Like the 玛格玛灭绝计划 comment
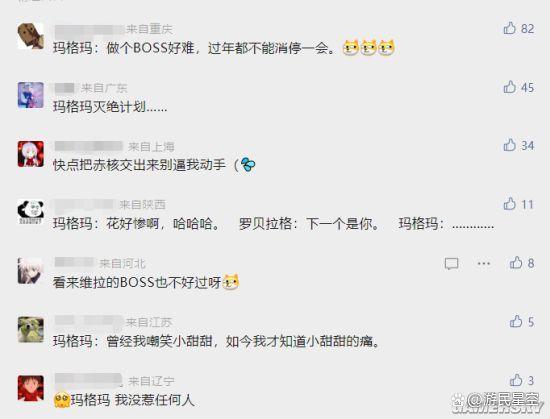 tap(510, 87)
